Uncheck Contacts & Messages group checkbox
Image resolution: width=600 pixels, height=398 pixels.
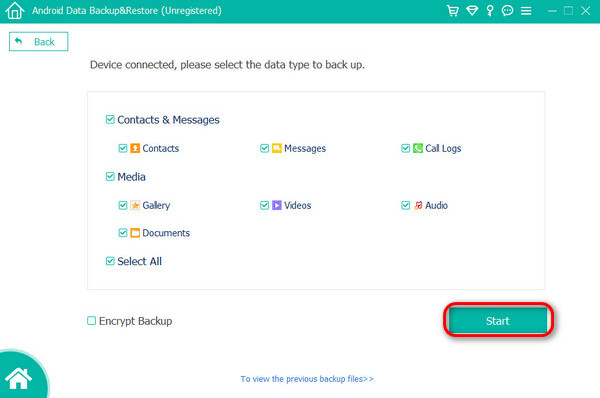point(110,119)
